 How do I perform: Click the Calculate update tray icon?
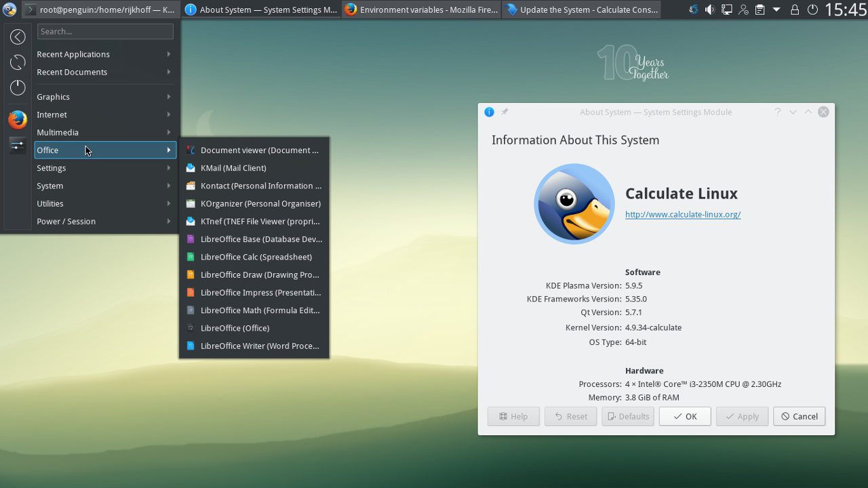click(693, 9)
